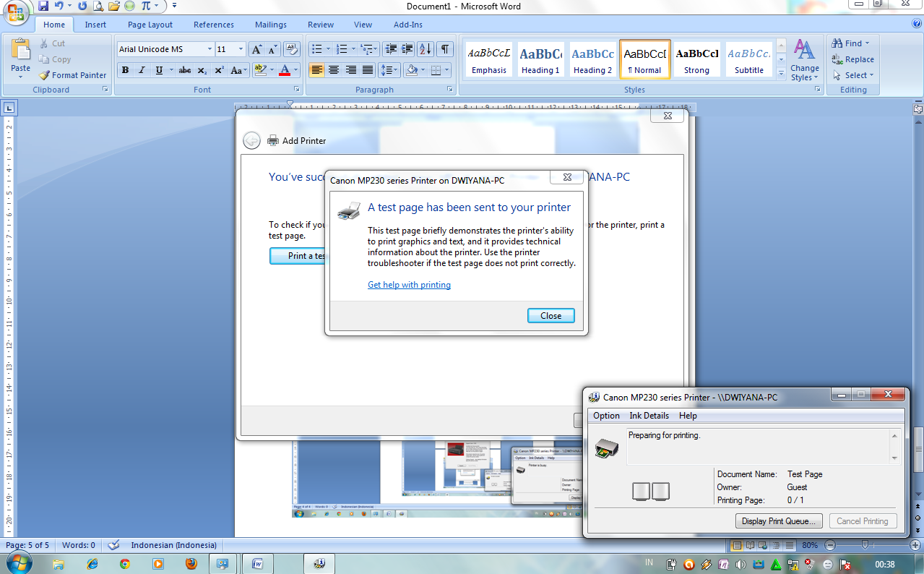Screen dimensions: 924x574
Task: Click Replace in the Editing group
Action: point(853,59)
